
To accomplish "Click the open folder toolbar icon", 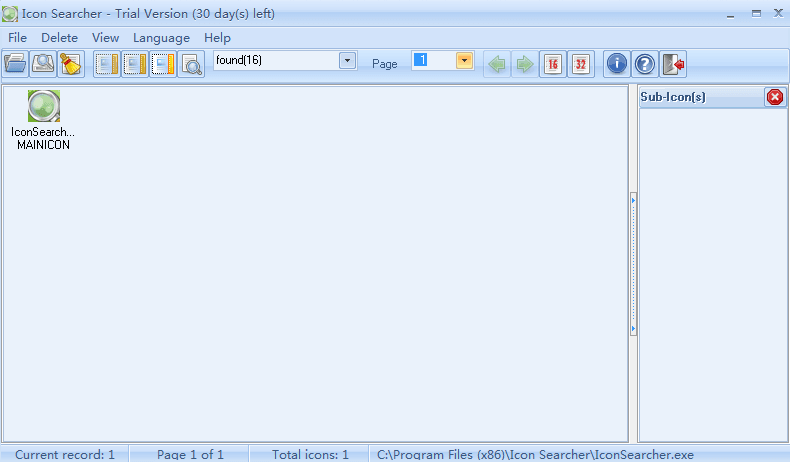I will (15, 64).
